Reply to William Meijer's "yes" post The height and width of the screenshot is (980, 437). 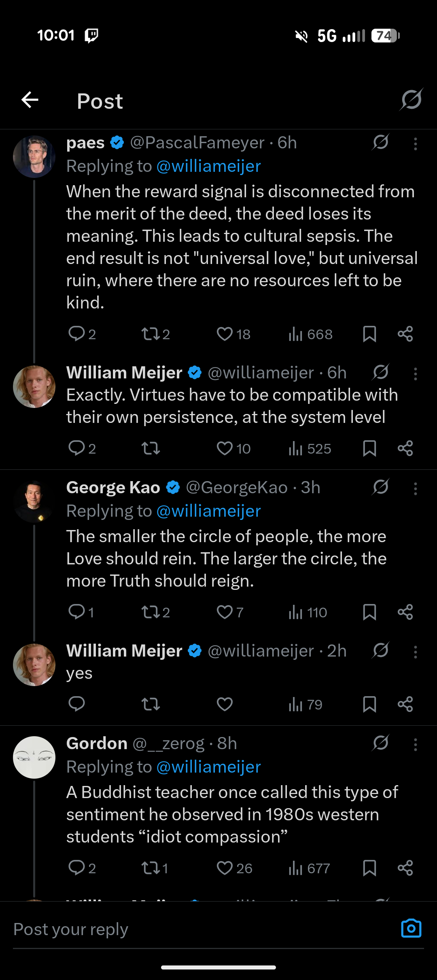pos(76,704)
